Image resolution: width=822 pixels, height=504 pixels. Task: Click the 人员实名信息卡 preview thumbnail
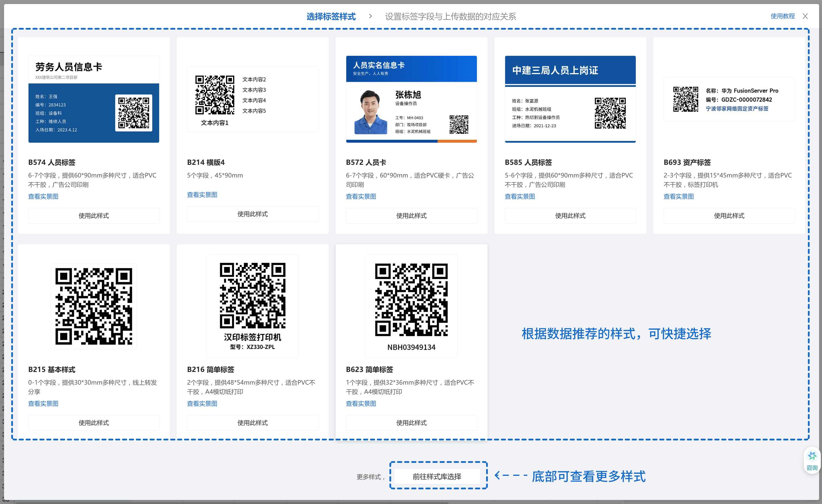click(x=411, y=99)
